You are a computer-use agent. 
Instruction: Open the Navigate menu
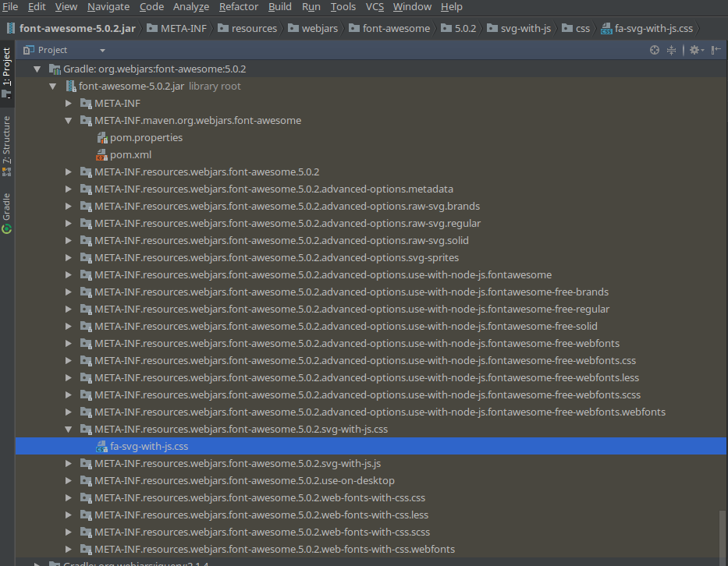coord(108,7)
